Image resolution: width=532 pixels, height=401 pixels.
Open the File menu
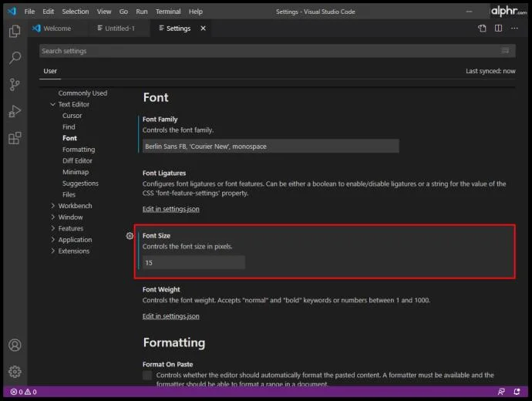pyautogui.click(x=29, y=12)
